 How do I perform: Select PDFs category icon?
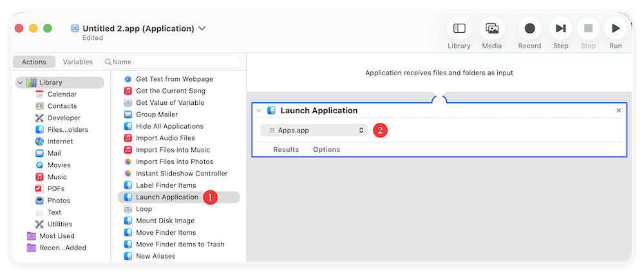[39, 188]
